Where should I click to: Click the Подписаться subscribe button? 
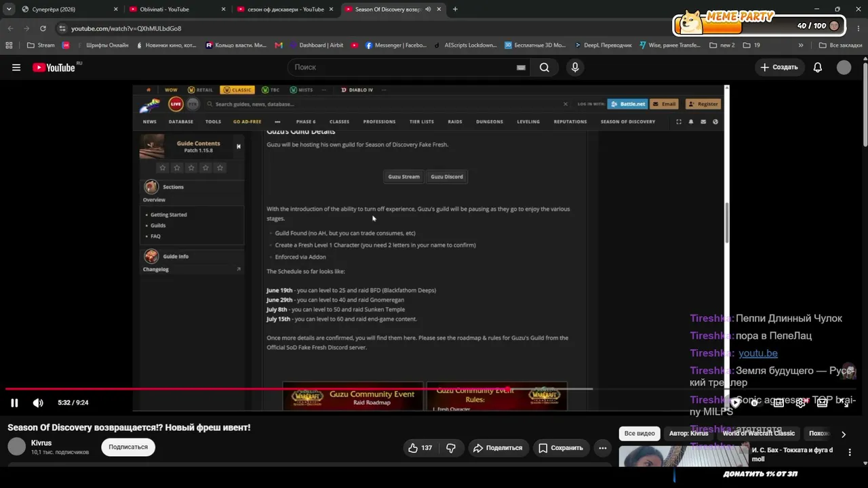pyautogui.click(x=128, y=447)
